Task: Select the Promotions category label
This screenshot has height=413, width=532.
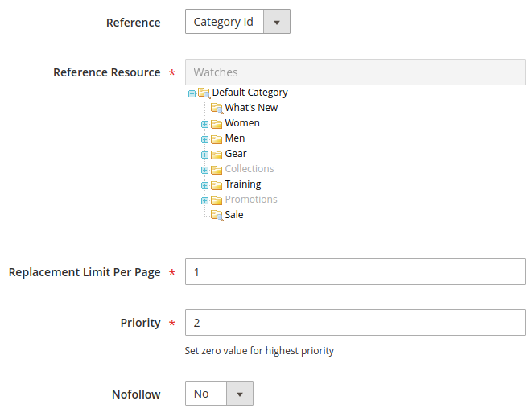Action: [x=251, y=200]
